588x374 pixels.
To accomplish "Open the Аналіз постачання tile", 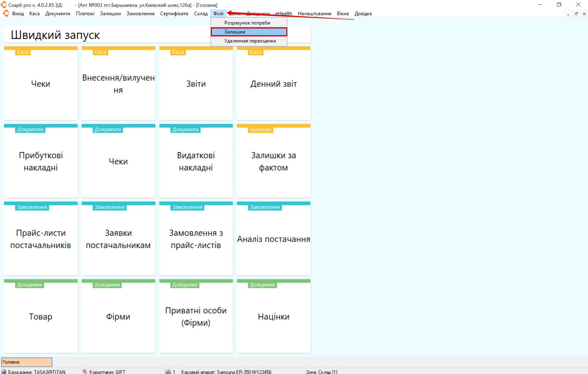I will pos(273,239).
